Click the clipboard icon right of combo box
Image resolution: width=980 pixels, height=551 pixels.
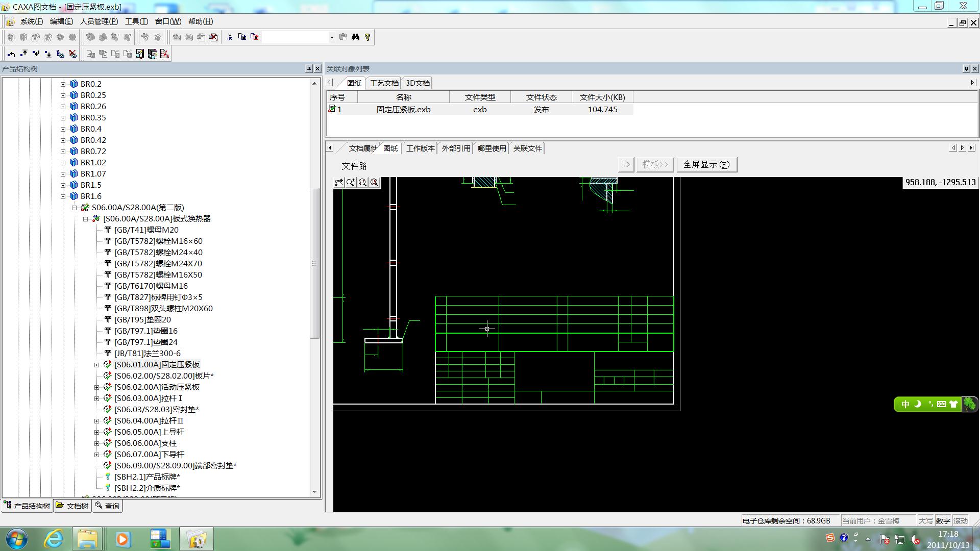pos(343,37)
